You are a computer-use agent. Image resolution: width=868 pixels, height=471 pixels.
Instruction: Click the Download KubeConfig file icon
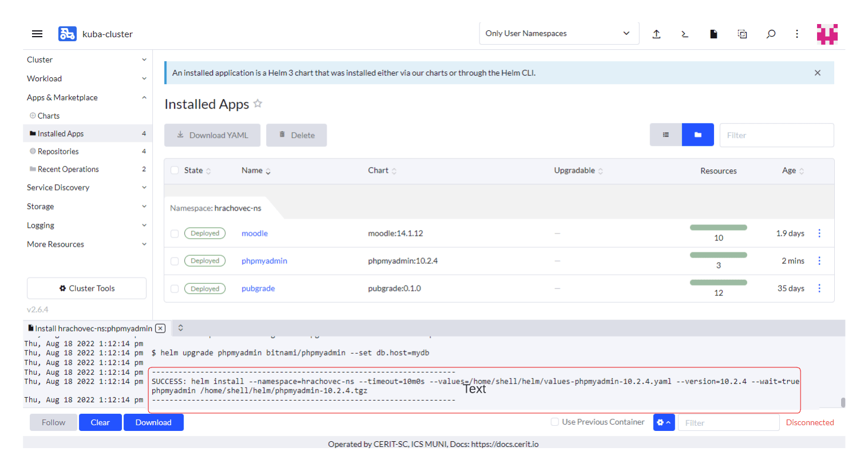pyautogui.click(x=714, y=34)
